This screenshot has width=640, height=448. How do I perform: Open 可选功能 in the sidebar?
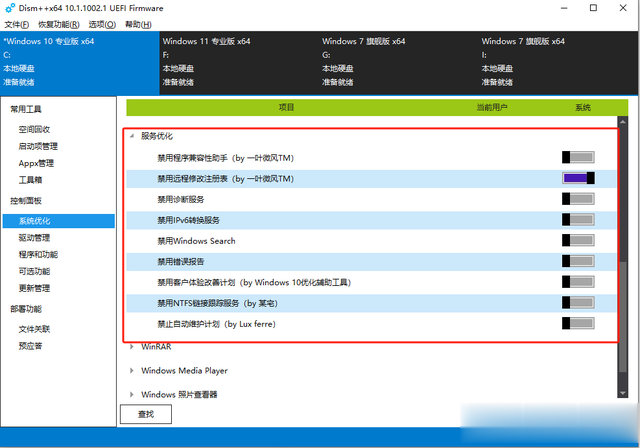pos(34,271)
